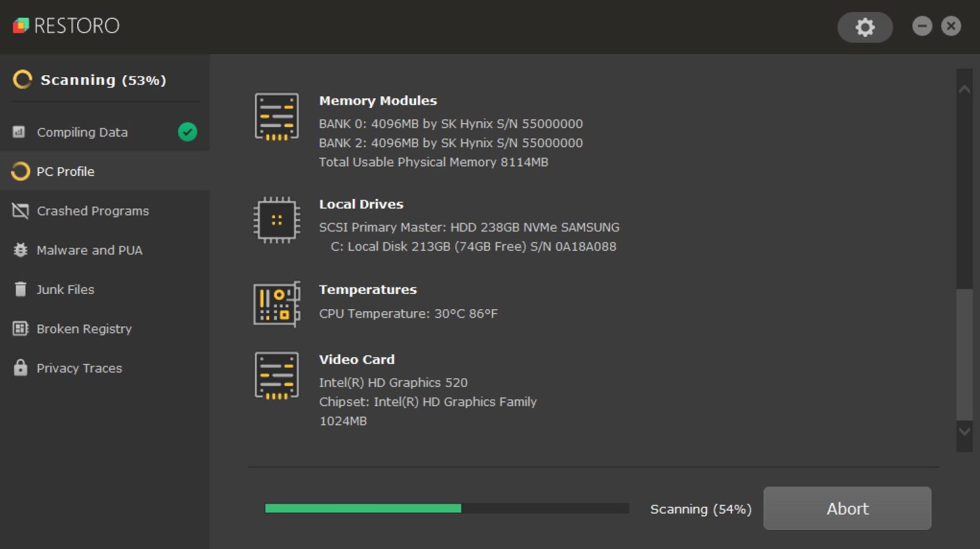980x549 pixels.
Task: Click the Scanning (53%) status header
Action: click(102, 80)
